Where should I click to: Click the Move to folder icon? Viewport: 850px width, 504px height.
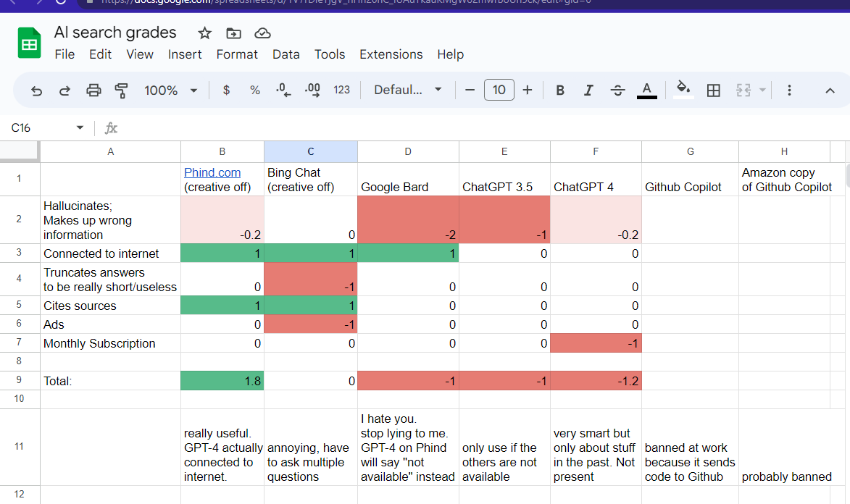pyautogui.click(x=233, y=33)
